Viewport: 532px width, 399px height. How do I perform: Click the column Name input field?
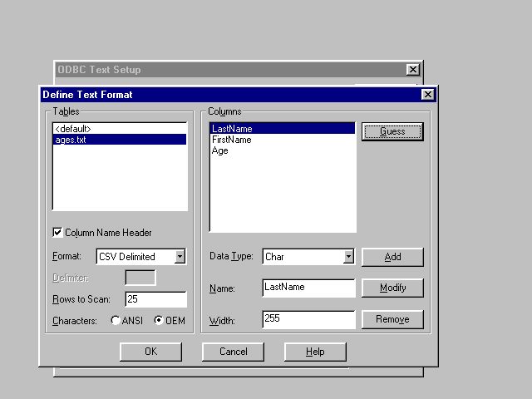click(308, 288)
